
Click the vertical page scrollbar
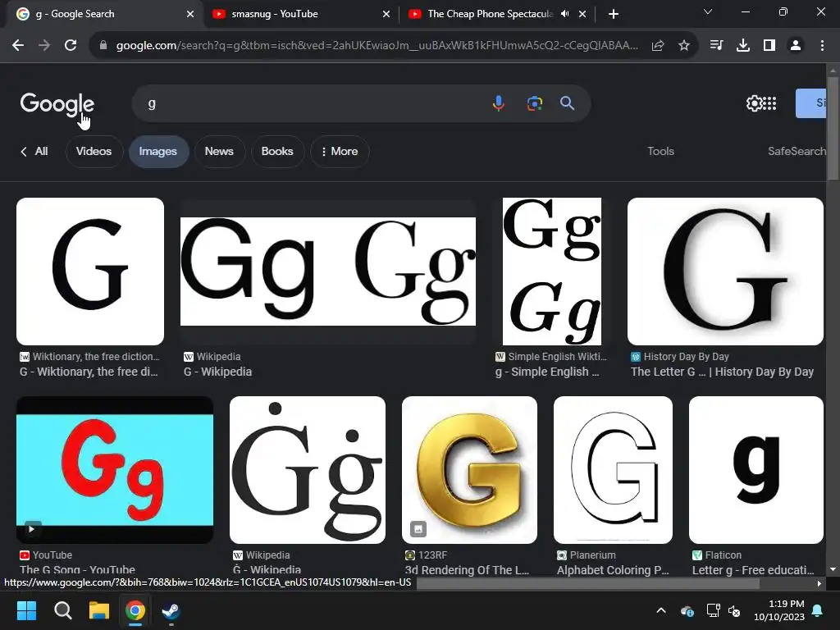833,129
